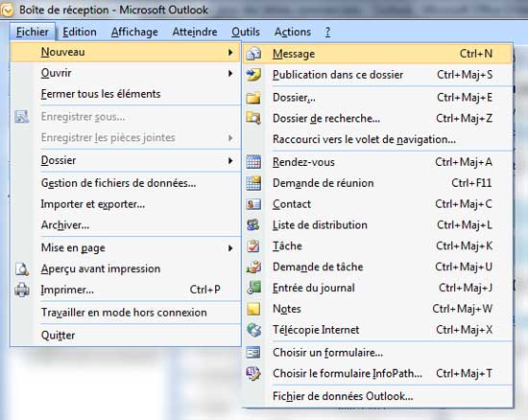The image size is (528, 420).
Task: Choose Télécopie Internet
Action: point(377,330)
